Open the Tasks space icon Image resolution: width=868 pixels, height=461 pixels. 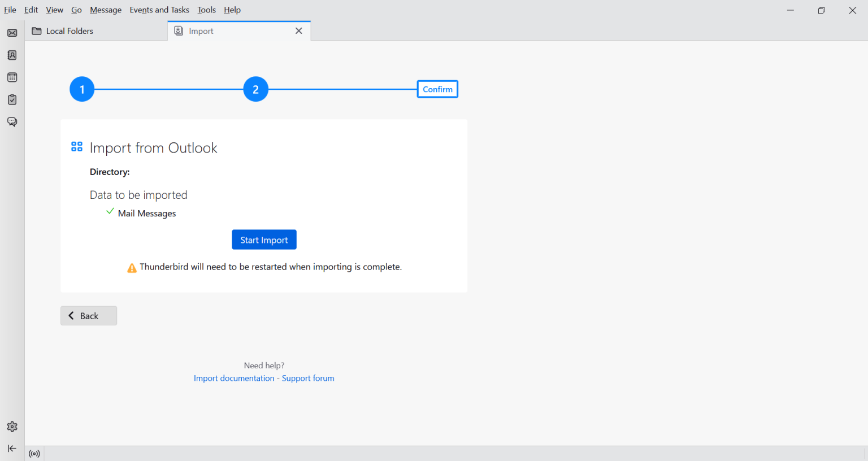(12, 100)
